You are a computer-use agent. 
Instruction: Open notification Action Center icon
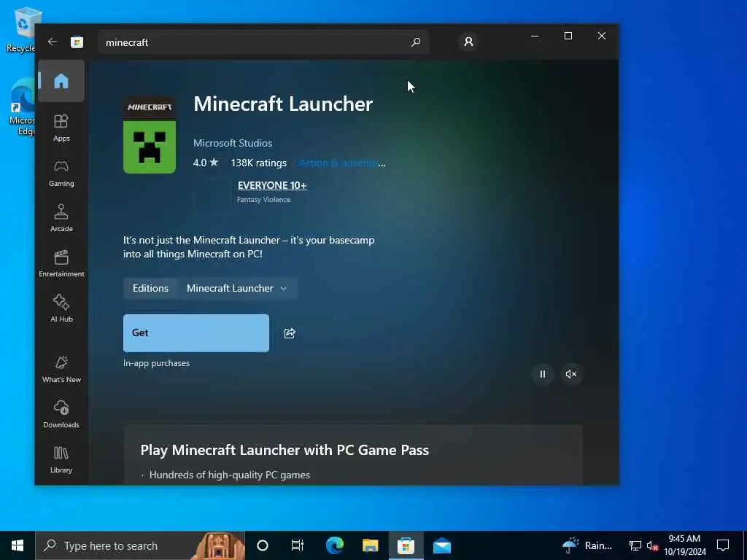pos(723,545)
